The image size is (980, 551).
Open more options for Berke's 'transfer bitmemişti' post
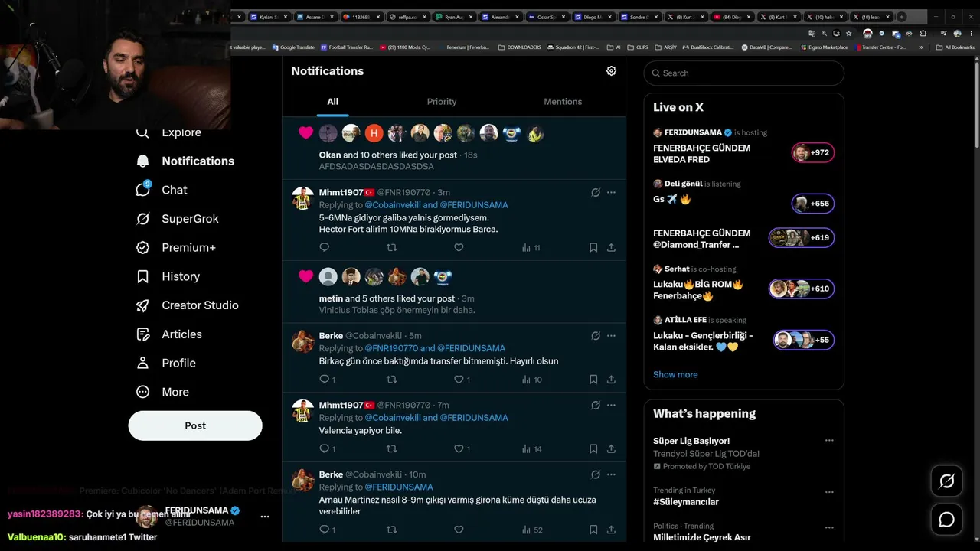[x=611, y=335]
